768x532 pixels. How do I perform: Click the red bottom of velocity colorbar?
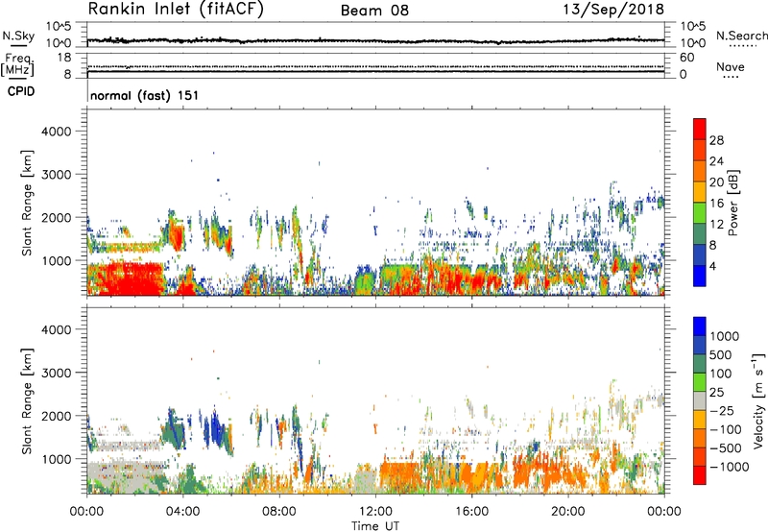(x=700, y=475)
